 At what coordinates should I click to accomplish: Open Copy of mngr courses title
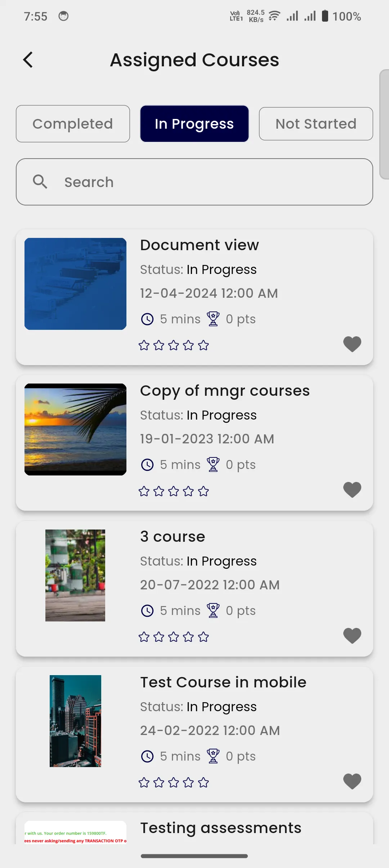coord(225,391)
